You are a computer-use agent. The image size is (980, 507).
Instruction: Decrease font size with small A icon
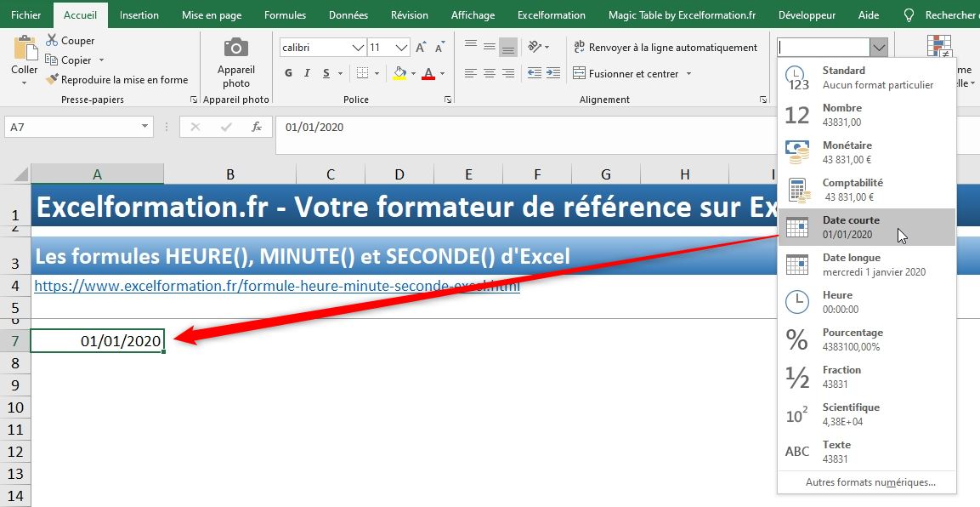point(440,48)
